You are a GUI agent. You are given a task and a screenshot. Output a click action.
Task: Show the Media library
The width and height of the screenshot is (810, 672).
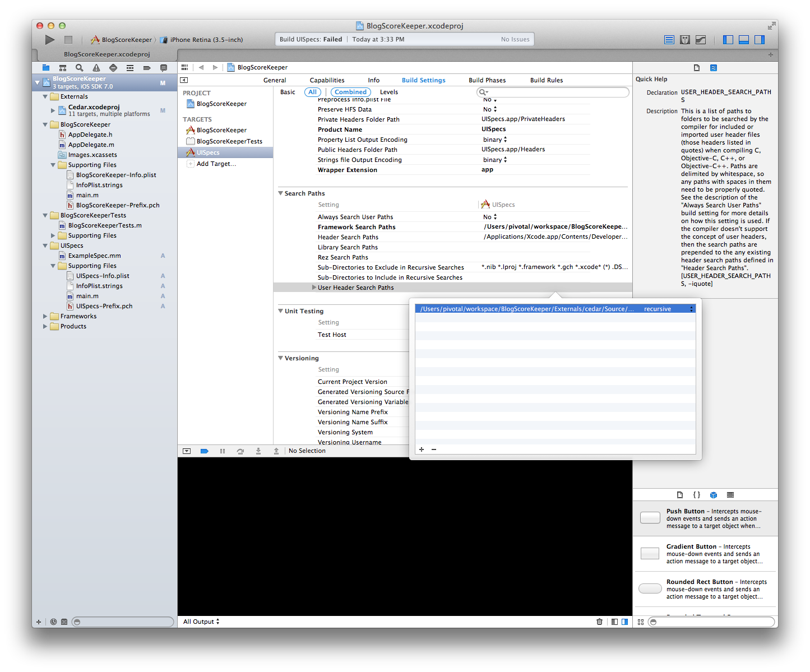(730, 495)
